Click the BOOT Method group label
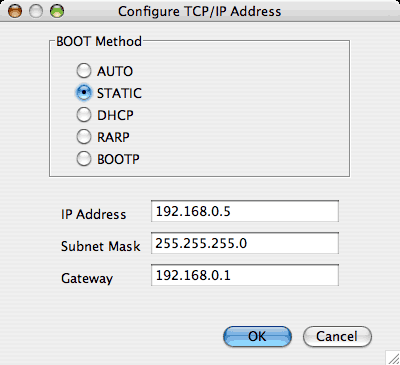This screenshot has width=400, height=365. [x=99, y=41]
